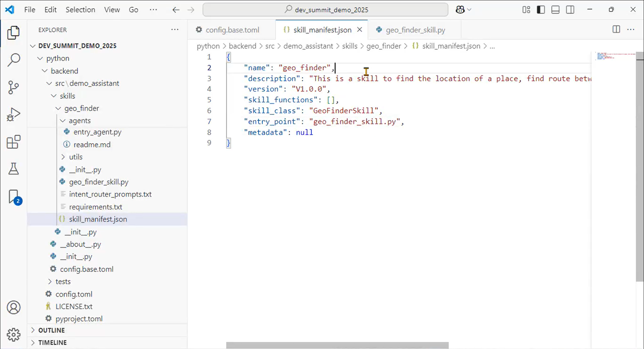644x349 pixels.
Task: Open the View menu
Action: tap(112, 10)
